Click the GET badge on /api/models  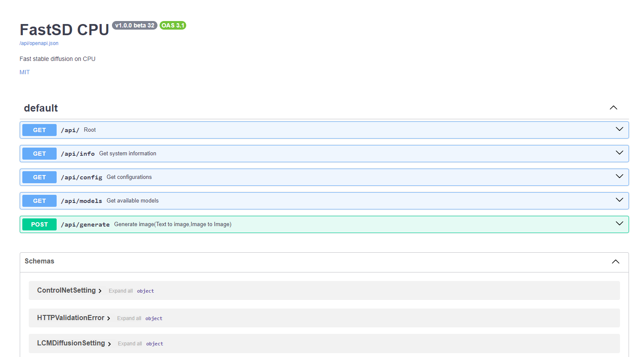point(39,200)
